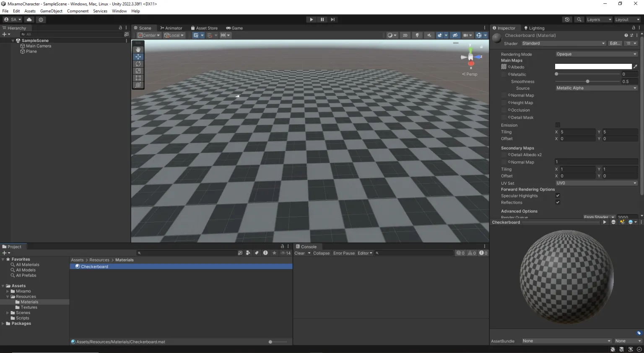644x353 pixels.
Task: Select the Hand tool
Action: click(x=138, y=49)
